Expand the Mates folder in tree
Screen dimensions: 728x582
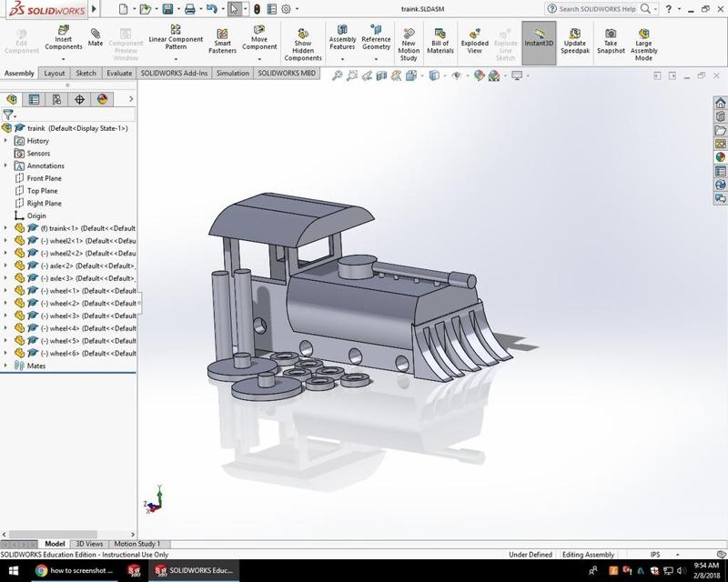[6, 366]
